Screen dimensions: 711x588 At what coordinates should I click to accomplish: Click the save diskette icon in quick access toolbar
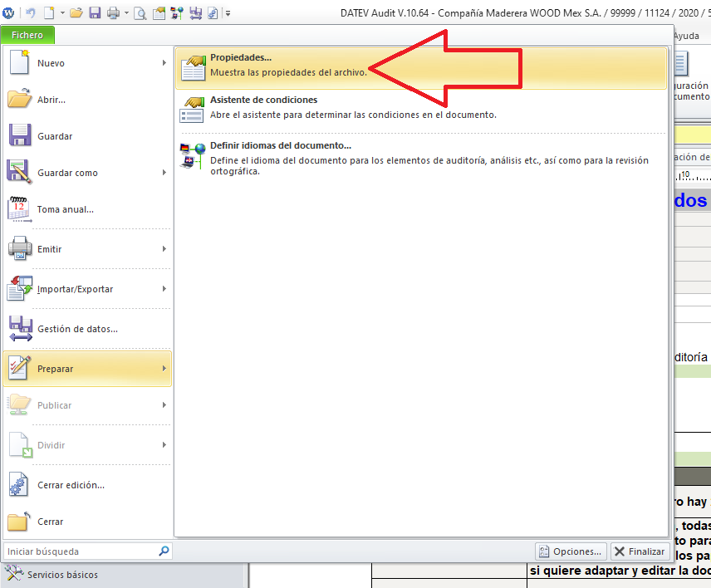(95, 13)
